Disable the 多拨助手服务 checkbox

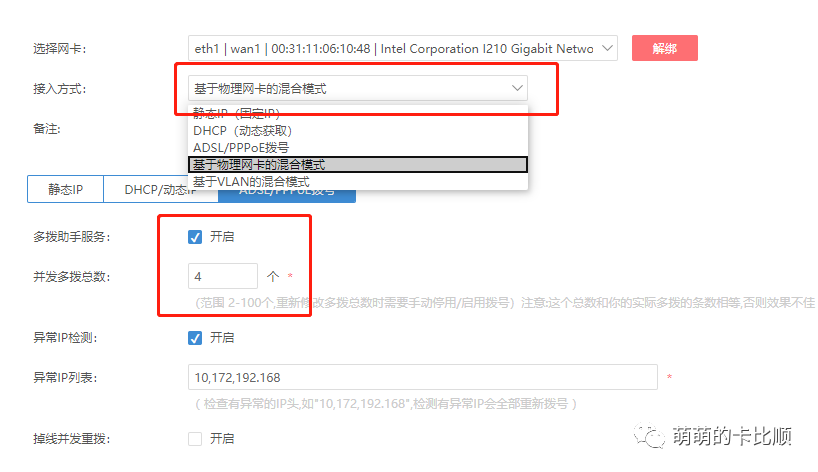coord(195,237)
